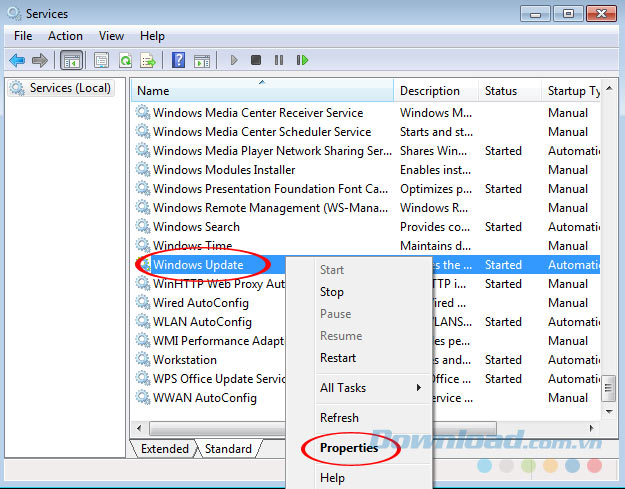Click the Restart Service toolbar icon

click(302, 60)
